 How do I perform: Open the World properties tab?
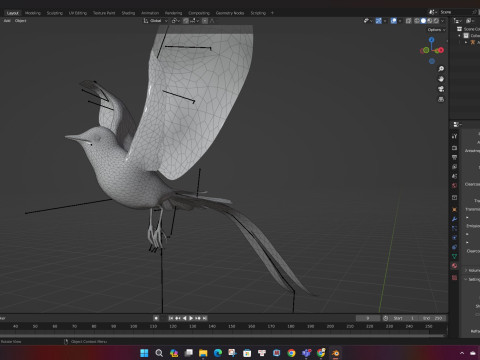pos(454,185)
